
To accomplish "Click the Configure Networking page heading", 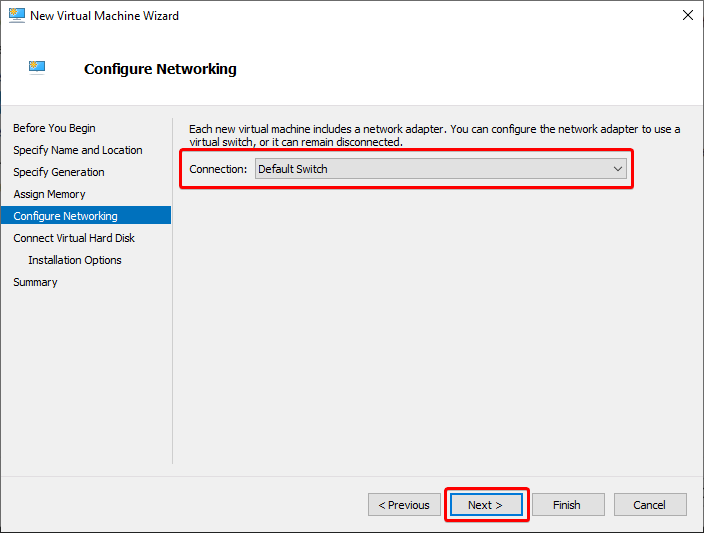I will coord(160,69).
